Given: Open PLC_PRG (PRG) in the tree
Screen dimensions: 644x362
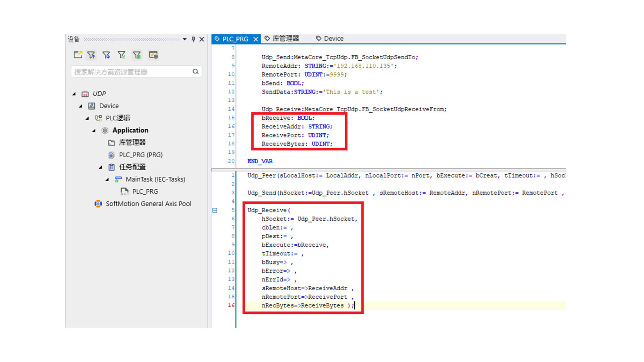Looking at the screenshot, I should [141, 155].
